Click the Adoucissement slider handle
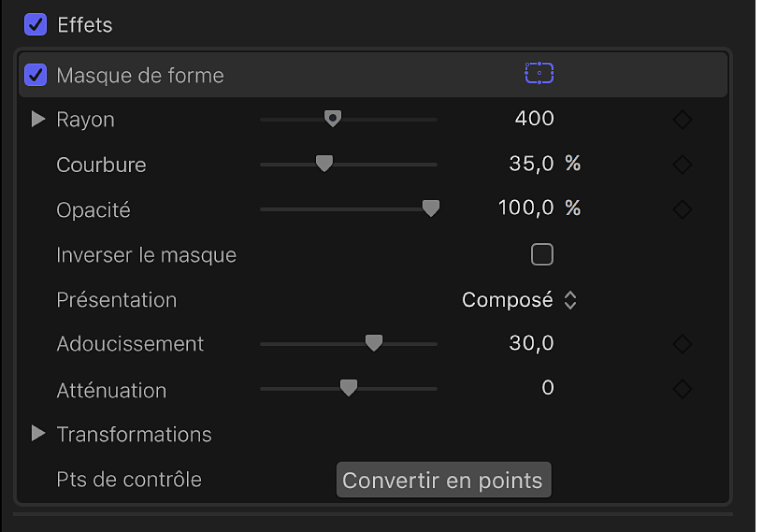The width and height of the screenshot is (758, 532). (x=373, y=343)
